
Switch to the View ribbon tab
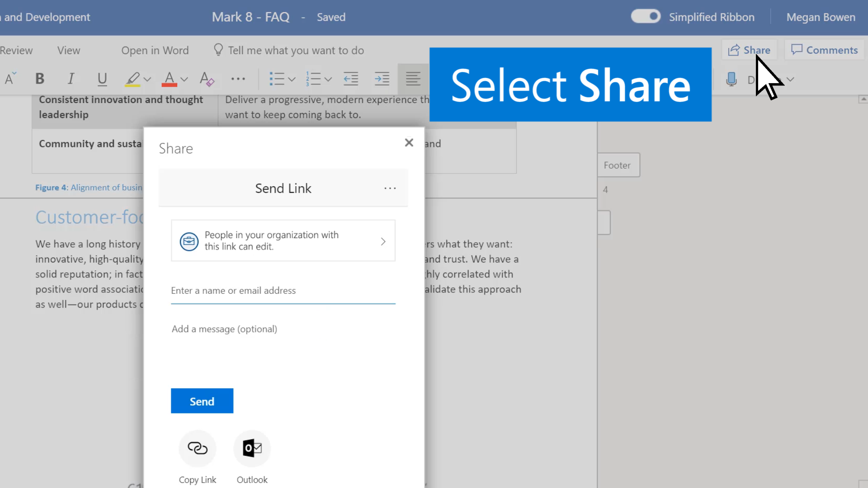point(68,50)
